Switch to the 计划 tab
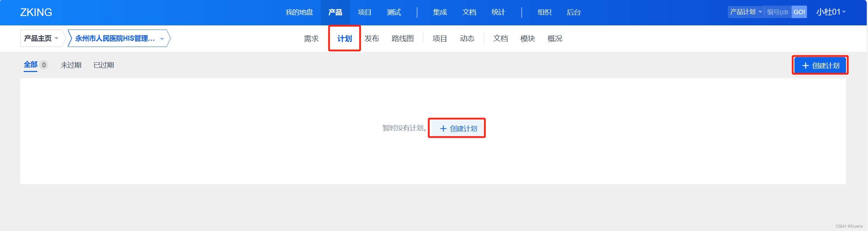868x231 pixels. point(344,39)
